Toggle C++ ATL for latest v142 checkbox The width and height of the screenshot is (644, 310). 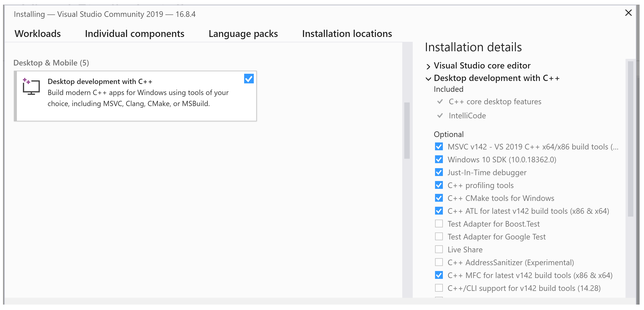(439, 211)
